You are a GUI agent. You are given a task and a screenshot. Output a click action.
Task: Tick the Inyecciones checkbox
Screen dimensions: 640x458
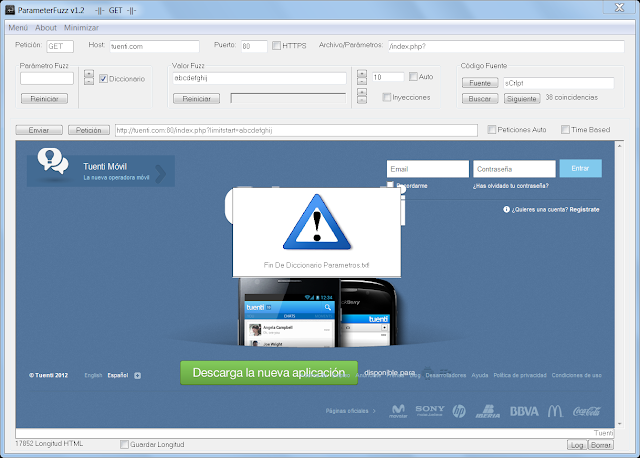coord(387,97)
